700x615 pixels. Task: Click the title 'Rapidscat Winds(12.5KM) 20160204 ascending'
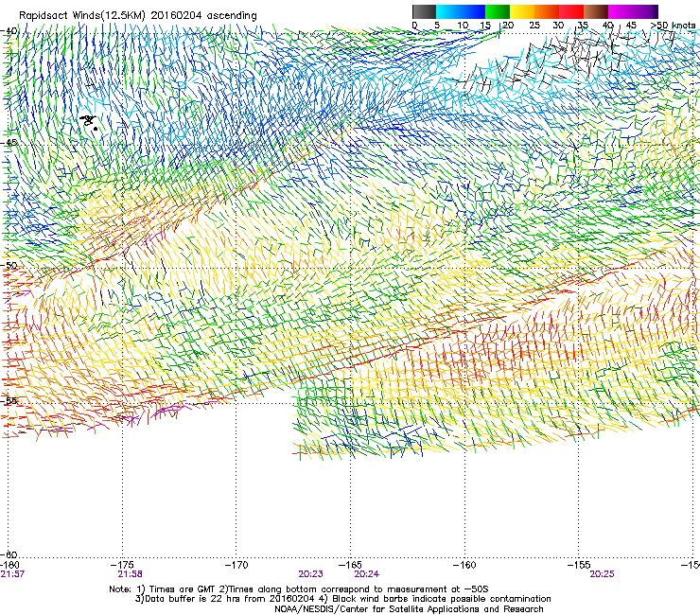click(138, 16)
